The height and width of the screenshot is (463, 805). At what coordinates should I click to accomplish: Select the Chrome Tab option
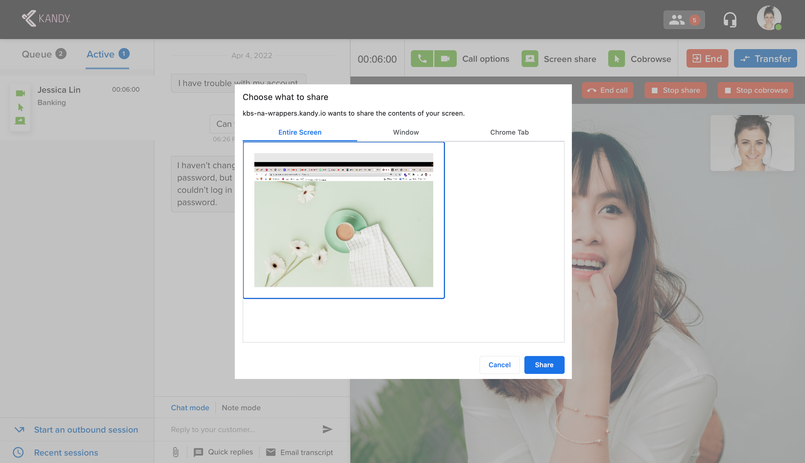tap(509, 132)
